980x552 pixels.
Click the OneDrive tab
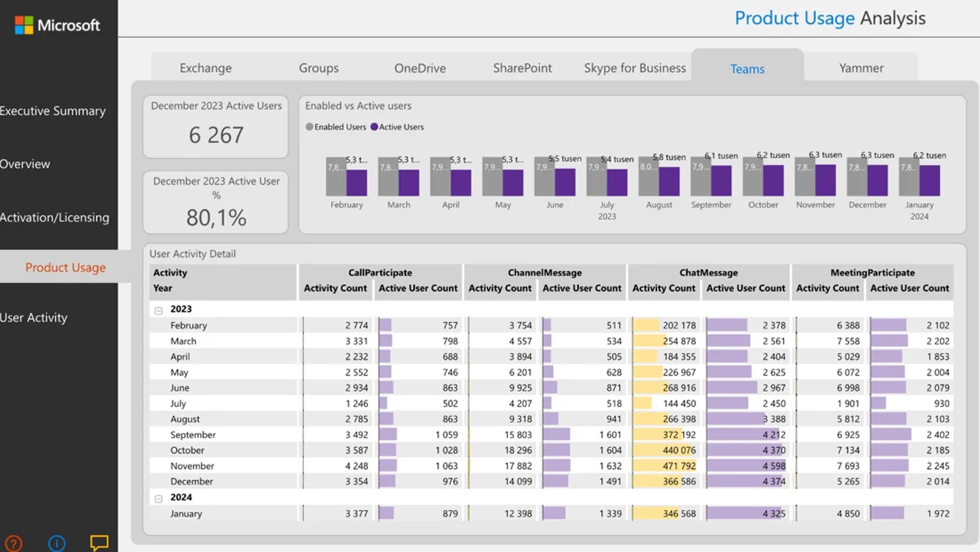click(420, 68)
